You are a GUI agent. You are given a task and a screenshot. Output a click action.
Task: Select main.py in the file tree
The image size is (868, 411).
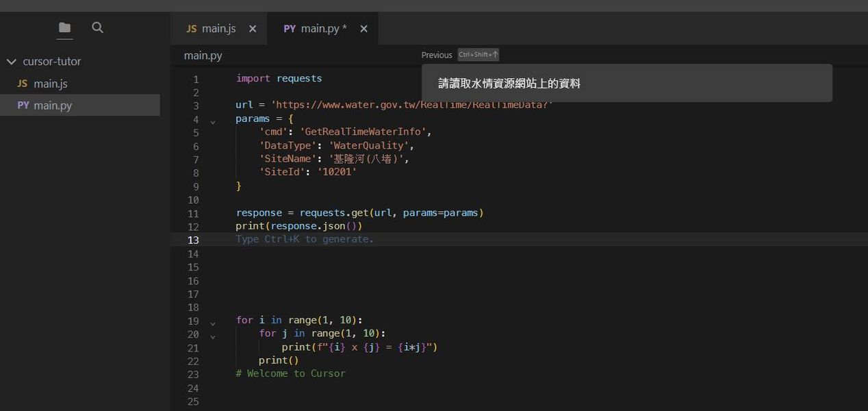[x=53, y=105]
